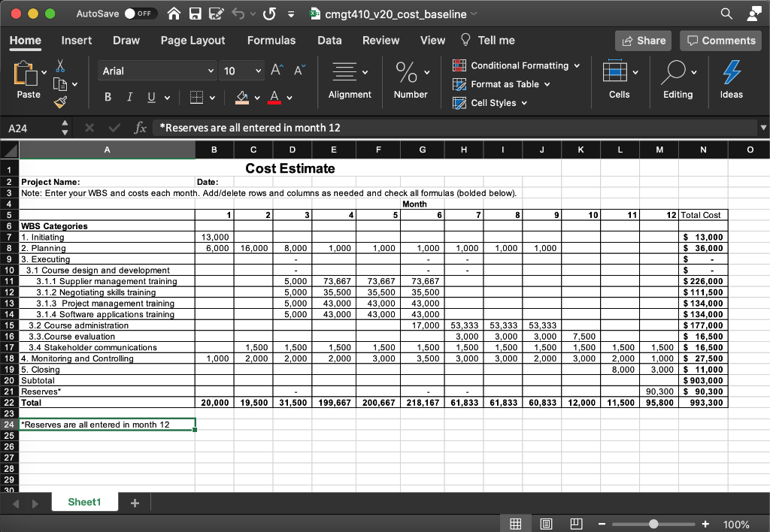Switch to the Insert tab
This screenshot has height=532, width=770.
(77, 41)
